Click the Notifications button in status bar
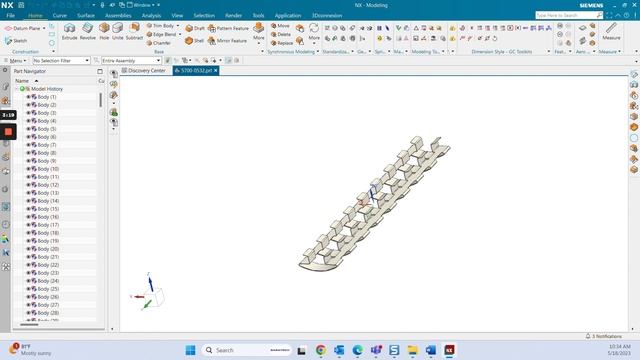 tap(604, 336)
